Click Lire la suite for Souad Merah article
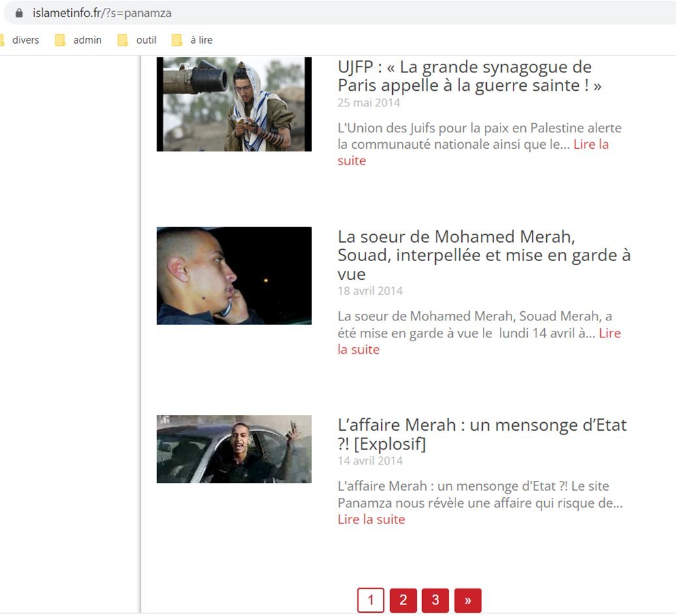This screenshot has height=616, width=676. pos(479,341)
